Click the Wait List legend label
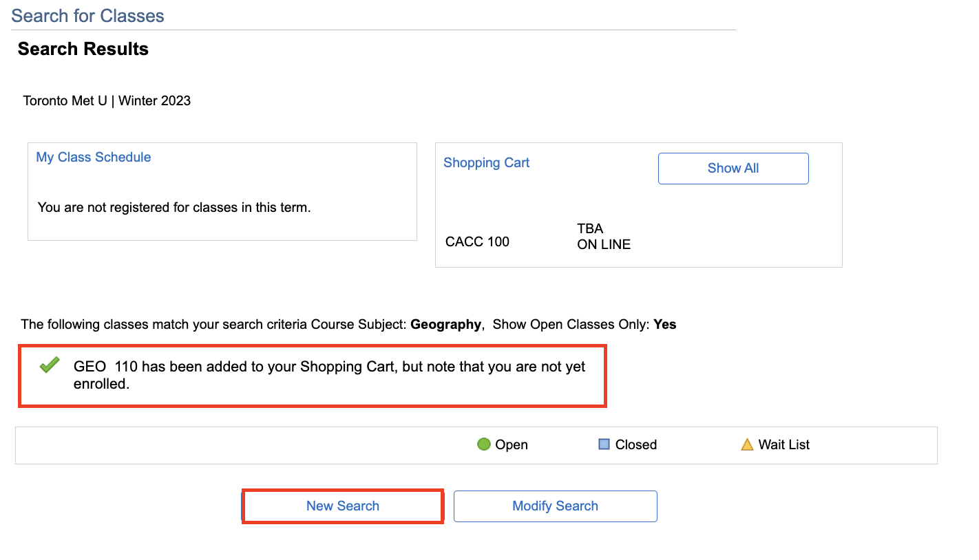The height and width of the screenshot is (560, 979). [x=783, y=445]
